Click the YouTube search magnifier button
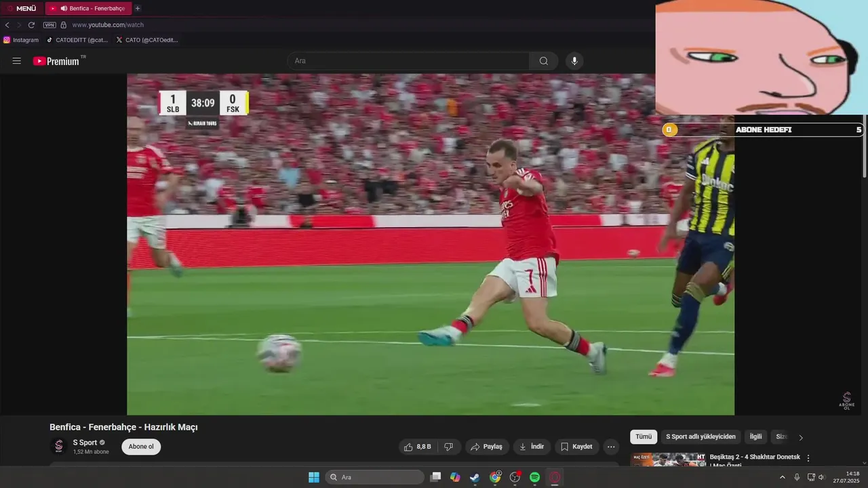This screenshot has height=488, width=868. 544,61
